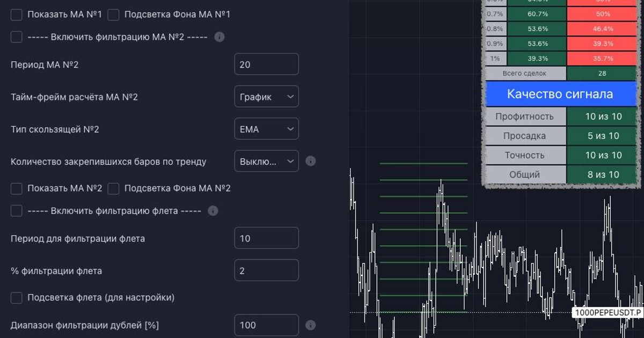This screenshot has width=644, height=338.
Task: Click the Всего сделок label cell
Action: 525,74
